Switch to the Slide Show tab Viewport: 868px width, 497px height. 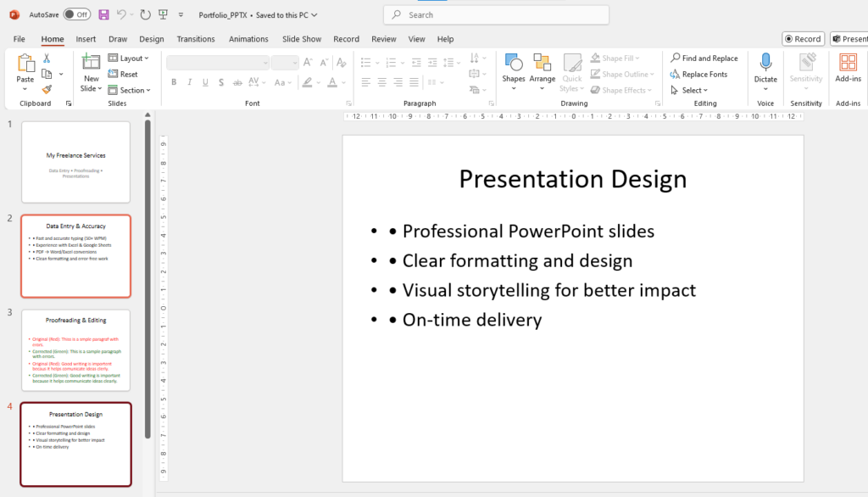click(x=302, y=39)
